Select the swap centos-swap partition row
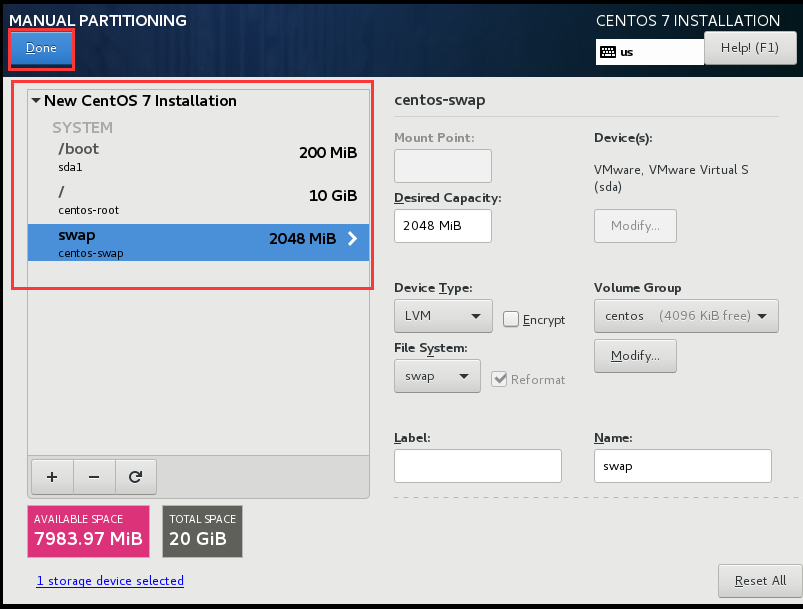The height and width of the screenshot is (609, 803). point(198,243)
